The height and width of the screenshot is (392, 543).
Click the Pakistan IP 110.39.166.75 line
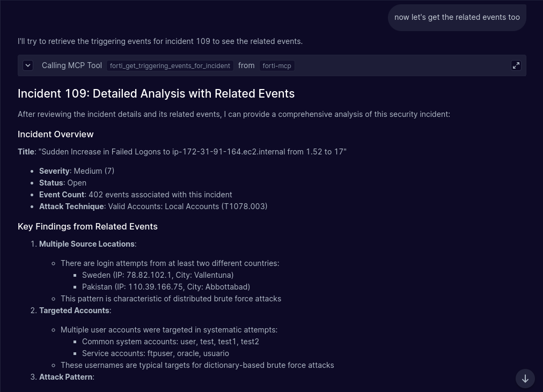(166, 287)
